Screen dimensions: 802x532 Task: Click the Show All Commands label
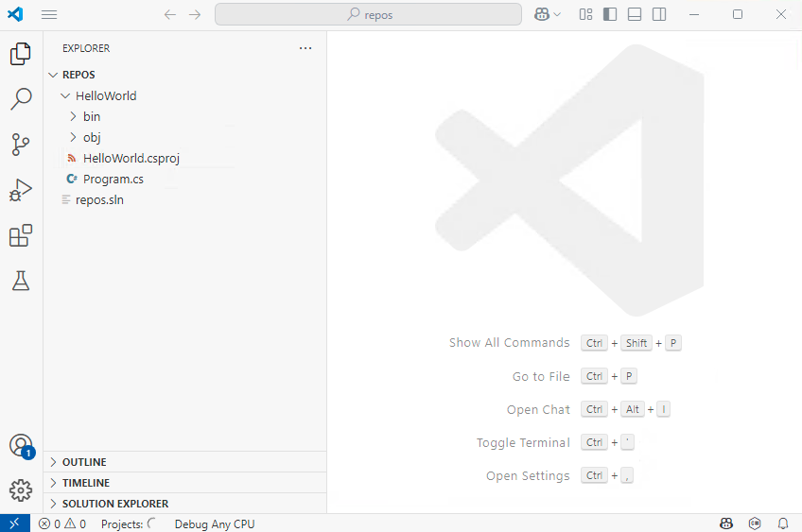click(x=509, y=342)
